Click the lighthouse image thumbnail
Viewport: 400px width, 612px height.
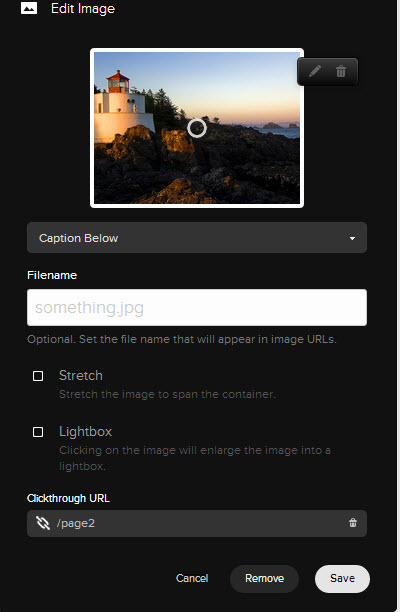pyautogui.click(x=197, y=128)
